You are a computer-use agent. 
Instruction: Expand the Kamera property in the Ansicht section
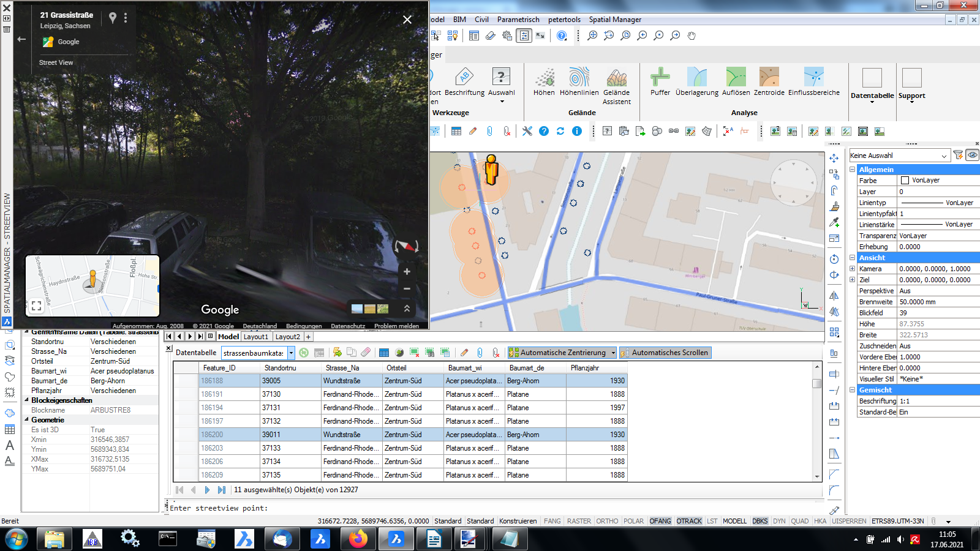tap(853, 268)
